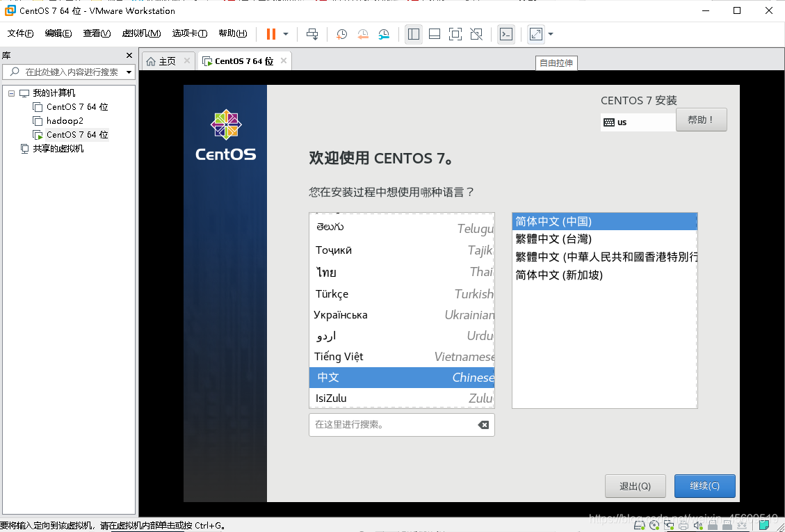785x532 pixels.
Task: Toggle the console view button
Action: tap(506, 34)
